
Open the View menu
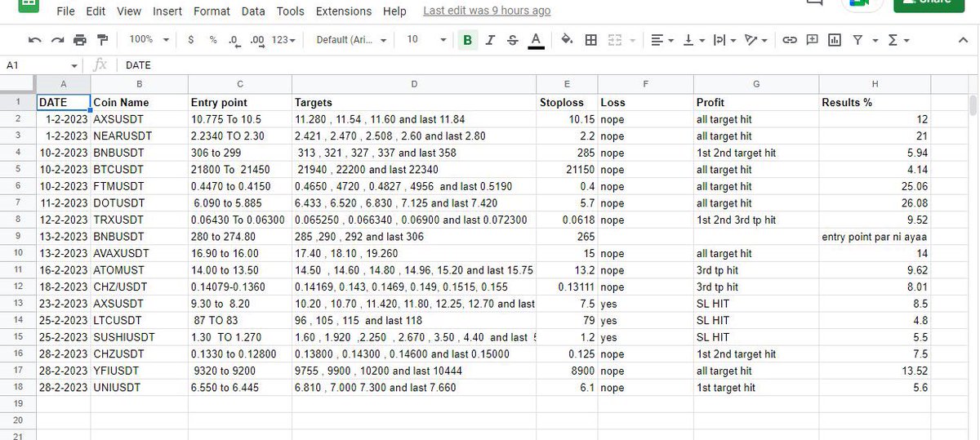[x=129, y=11]
